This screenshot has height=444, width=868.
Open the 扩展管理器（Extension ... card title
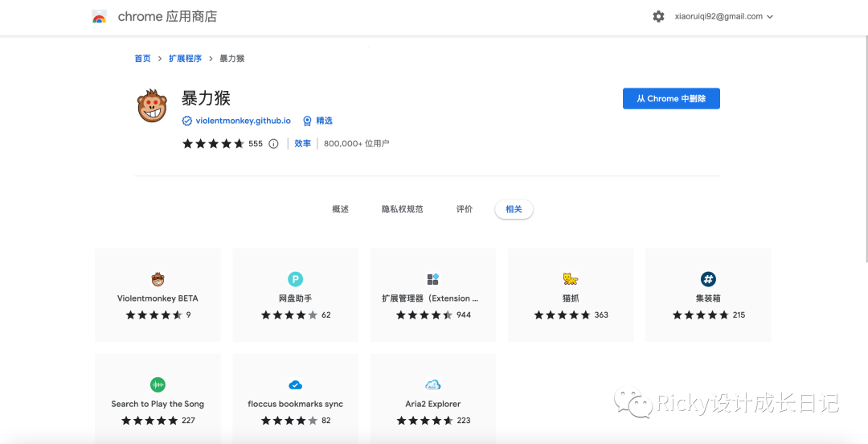tap(430, 298)
